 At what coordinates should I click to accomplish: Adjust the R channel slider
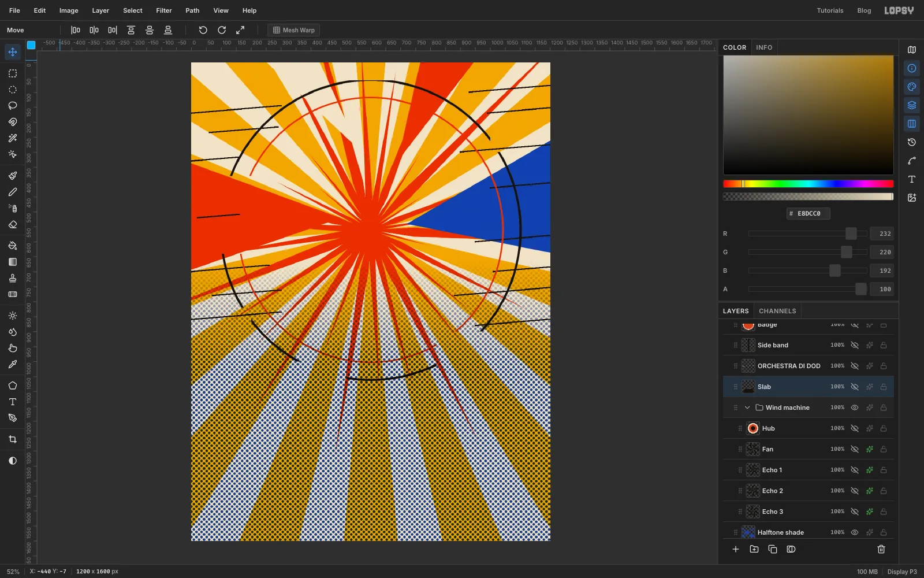coord(807,234)
